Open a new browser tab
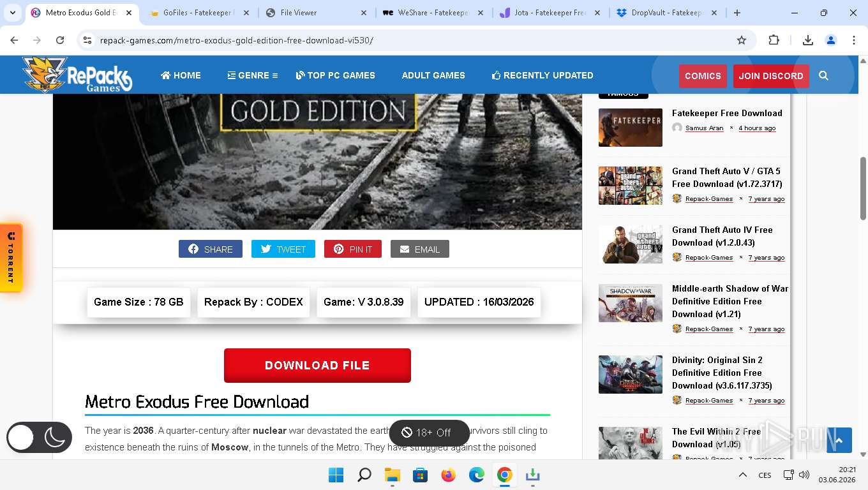Image resolution: width=868 pixels, height=490 pixels. point(737,13)
